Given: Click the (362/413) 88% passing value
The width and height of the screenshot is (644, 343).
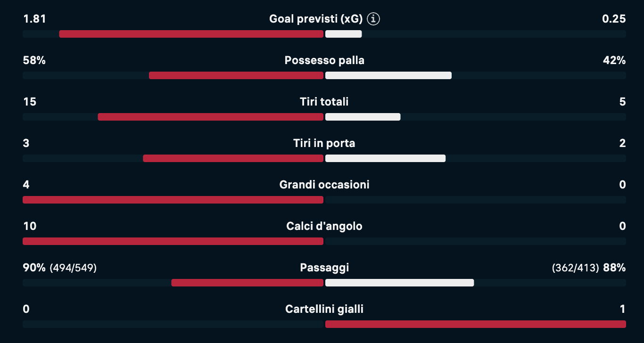Looking at the screenshot, I should pyautogui.click(x=589, y=268).
